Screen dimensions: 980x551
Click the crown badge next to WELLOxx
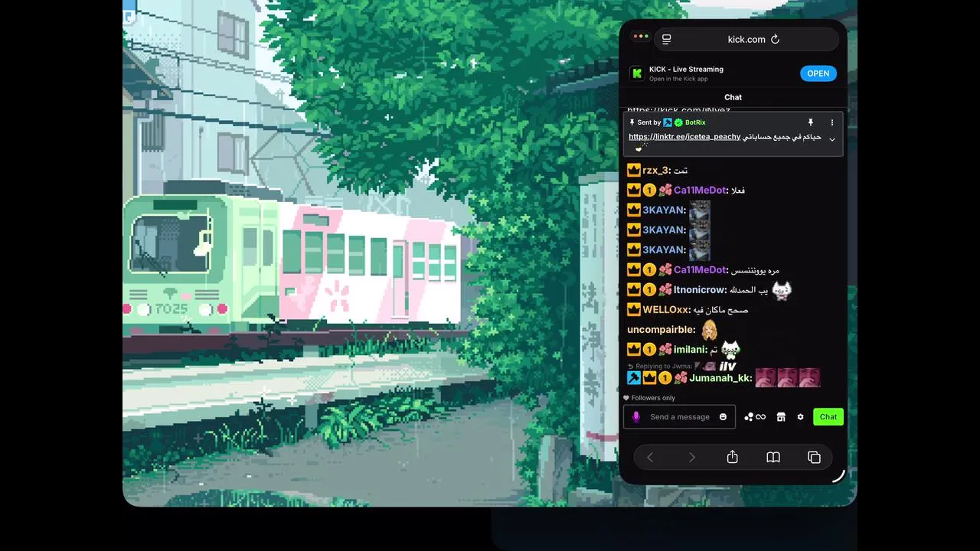point(633,309)
